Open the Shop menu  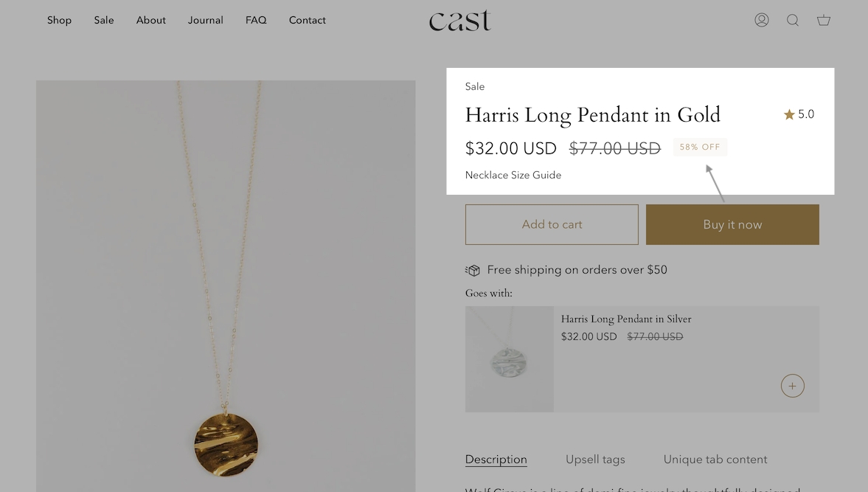(x=59, y=20)
